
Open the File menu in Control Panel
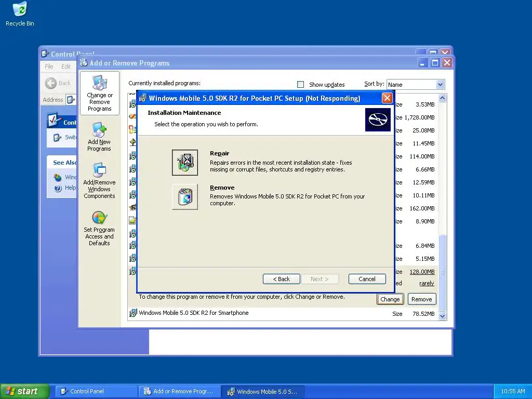click(49, 66)
